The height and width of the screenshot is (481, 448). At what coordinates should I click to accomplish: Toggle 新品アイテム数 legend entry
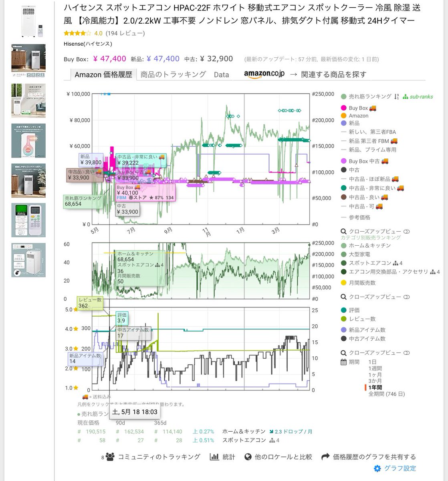coord(363,330)
